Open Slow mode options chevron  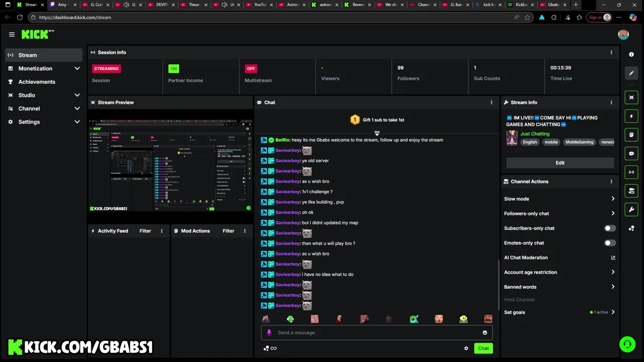pos(613,199)
